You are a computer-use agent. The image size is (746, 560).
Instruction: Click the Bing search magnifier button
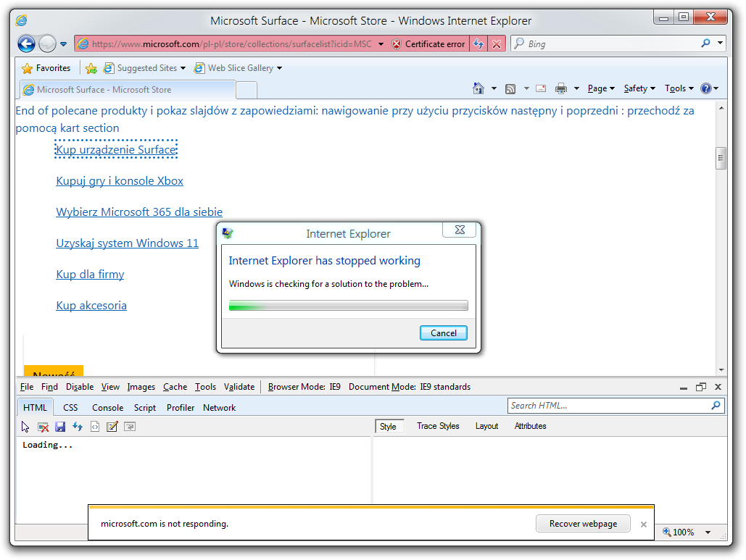(705, 43)
